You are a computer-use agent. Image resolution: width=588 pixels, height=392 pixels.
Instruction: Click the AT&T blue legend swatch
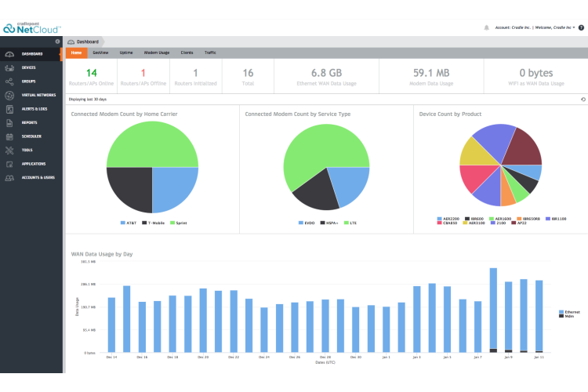pos(121,223)
